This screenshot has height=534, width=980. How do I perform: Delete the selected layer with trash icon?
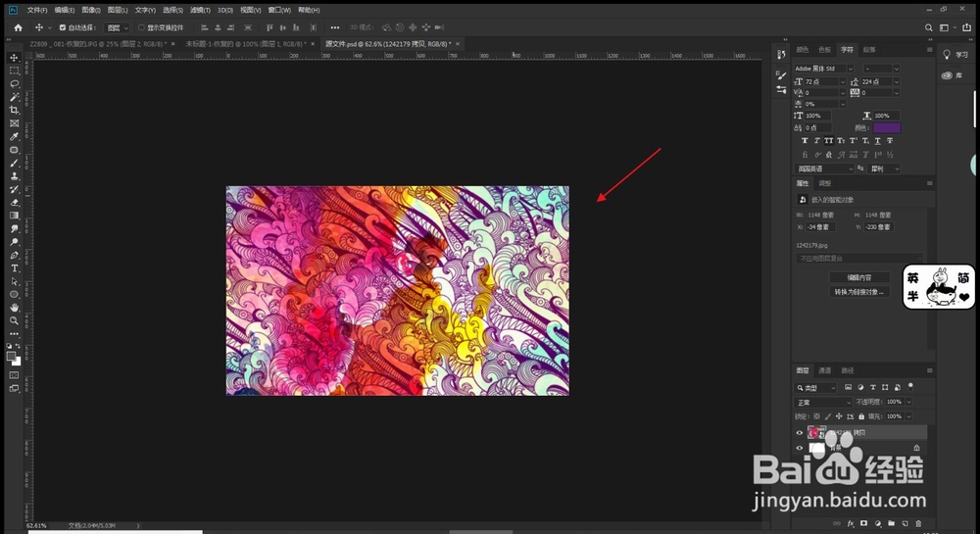click(918, 523)
